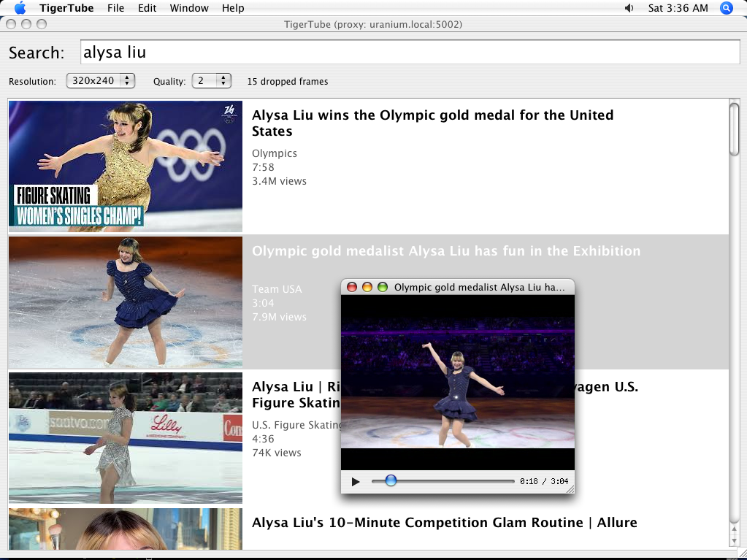Click the '7.9M views' text

[x=279, y=317]
